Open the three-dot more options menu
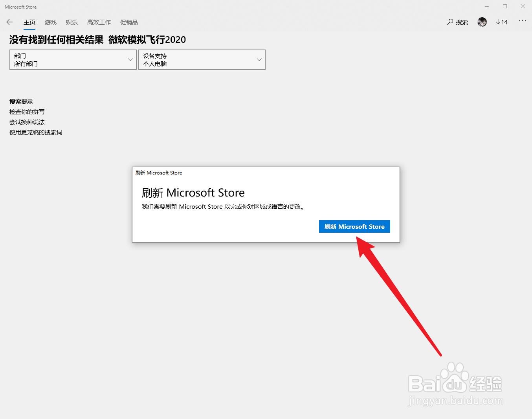This screenshot has height=419, width=532. tap(522, 21)
